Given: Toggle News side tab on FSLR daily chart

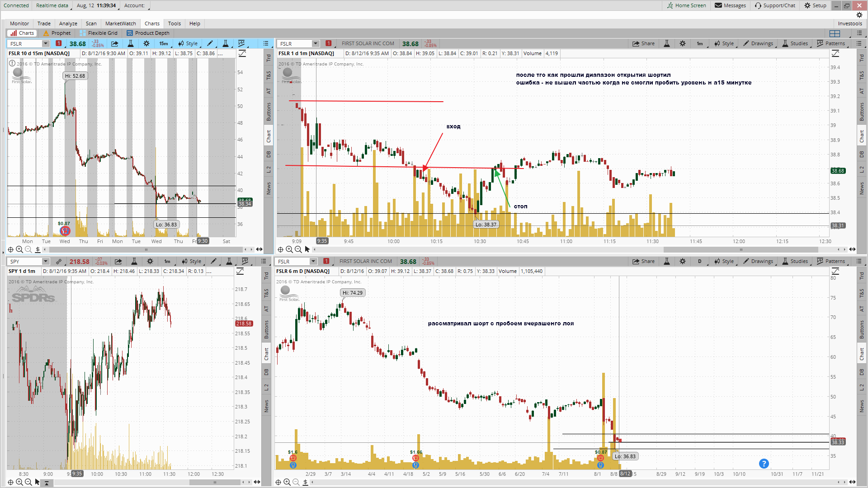Looking at the screenshot, I should (862, 406).
